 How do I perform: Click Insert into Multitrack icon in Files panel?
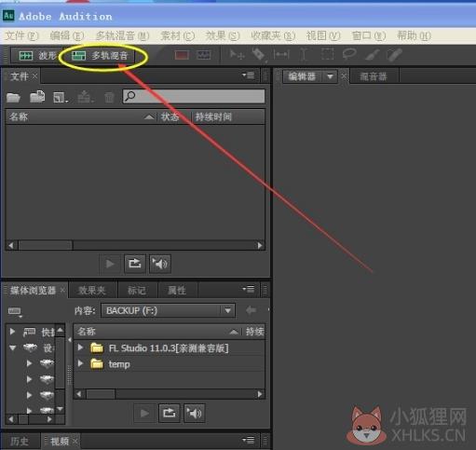(85, 97)
